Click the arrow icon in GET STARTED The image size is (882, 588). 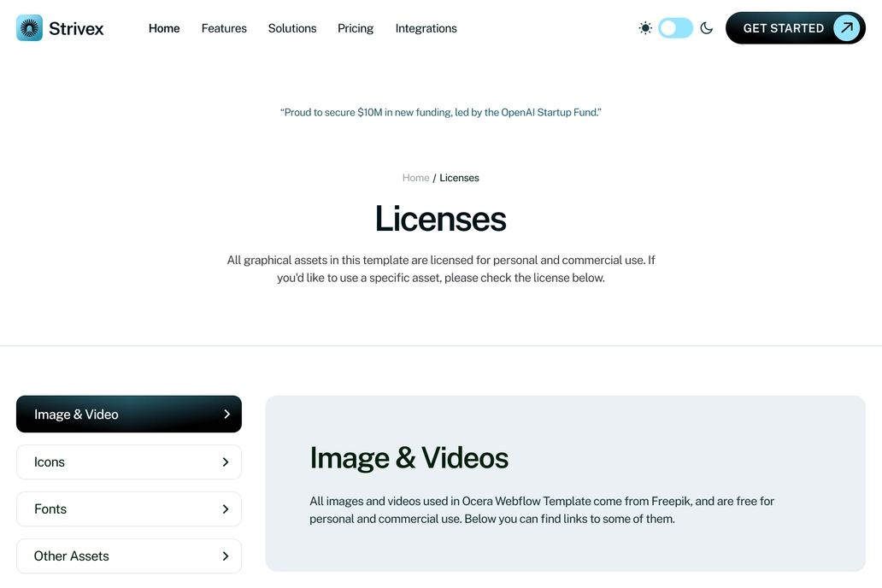pos(847,28)
